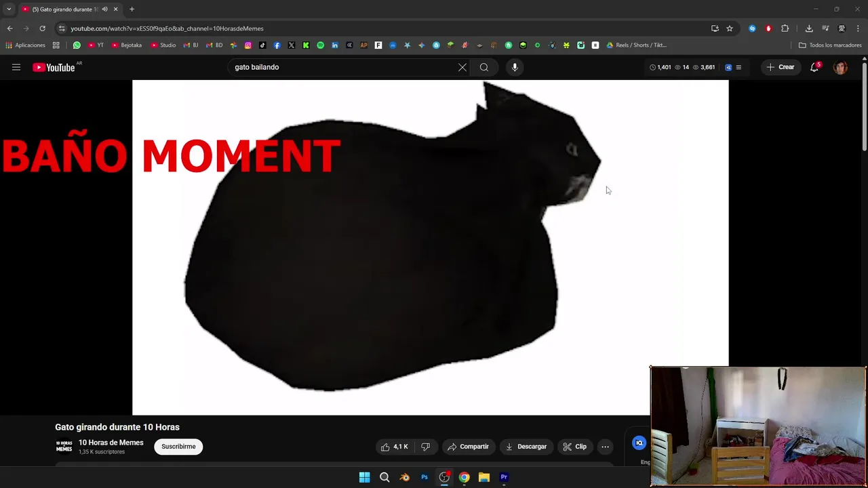Screen dimensions: 868x488
Task: Open the BJ Gmail bookmark
Action: [191, 45]
